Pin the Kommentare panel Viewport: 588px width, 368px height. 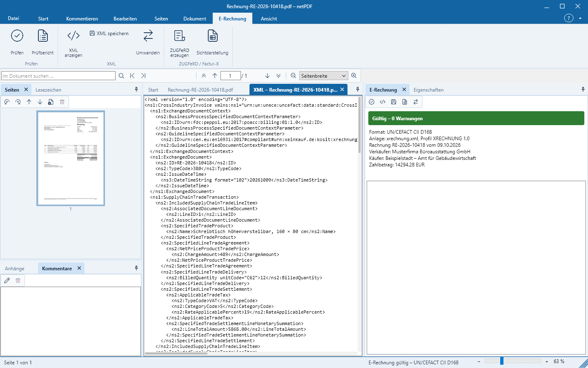pyautogui.click(x=136, y=268)
